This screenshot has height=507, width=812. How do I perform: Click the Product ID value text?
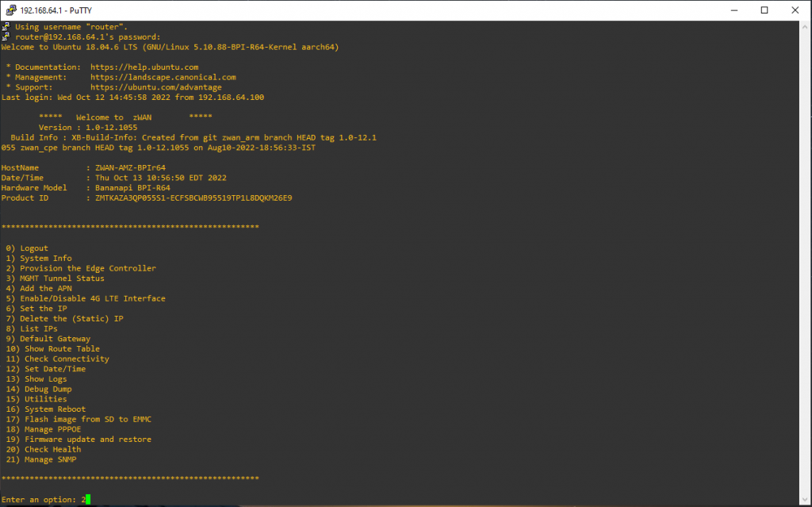click(x=193, y=198)
